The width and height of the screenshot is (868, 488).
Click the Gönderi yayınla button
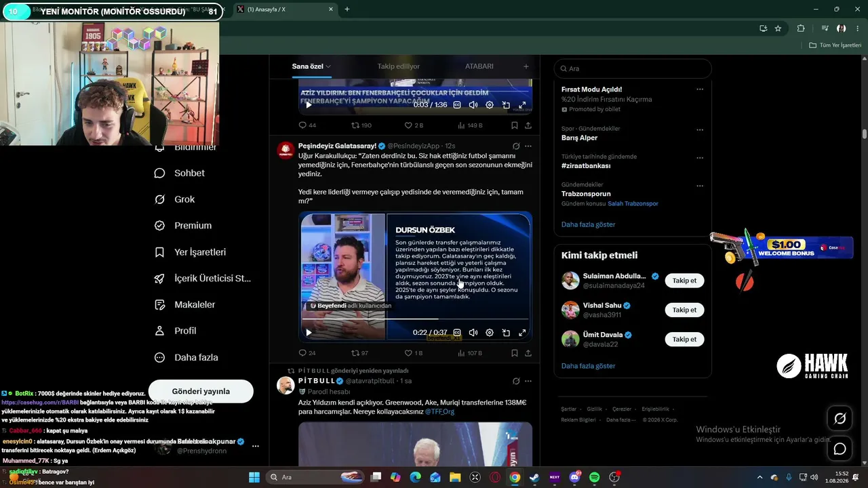tap(201, 391)
